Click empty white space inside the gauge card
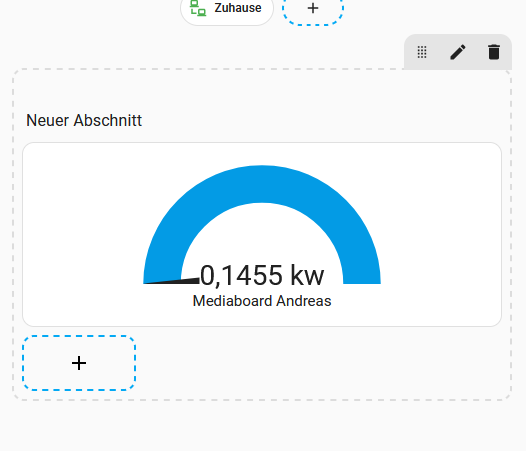 (84, 235)
